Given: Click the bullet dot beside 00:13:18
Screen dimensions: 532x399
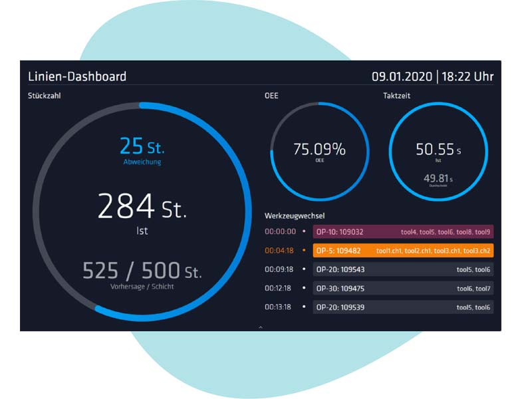Looking at the screenshot, I should pyautogui.click(x=304, y=307).
